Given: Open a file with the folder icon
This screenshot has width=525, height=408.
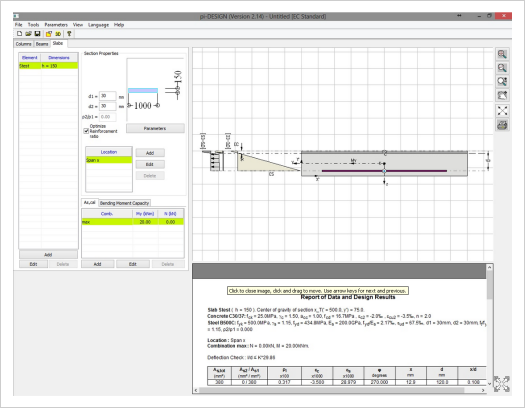Looking at the screenshot, I should (x=28, y=33).
